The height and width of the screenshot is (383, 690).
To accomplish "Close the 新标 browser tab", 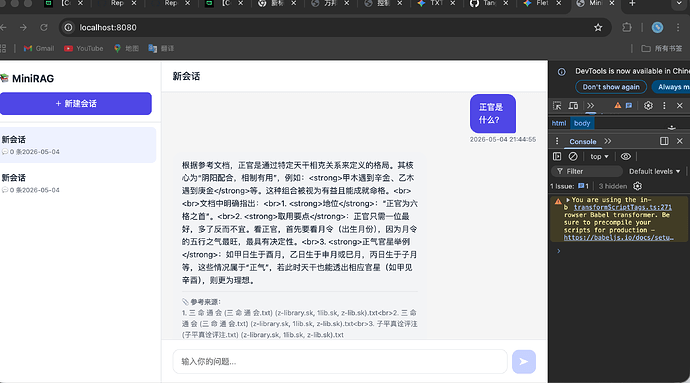I will 294,3.
